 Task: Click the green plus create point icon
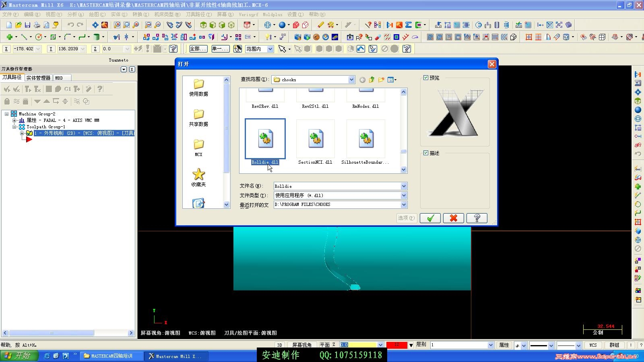coord(9,37)
